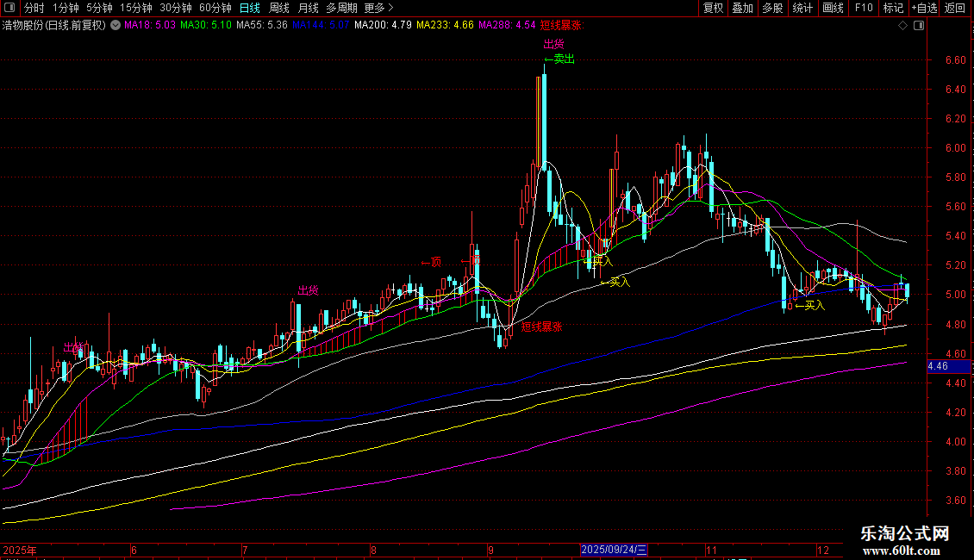Open the dropdown beside 洁物股份 title
Viewport: 974px width, 560px height.
click(x=116, y=26)
